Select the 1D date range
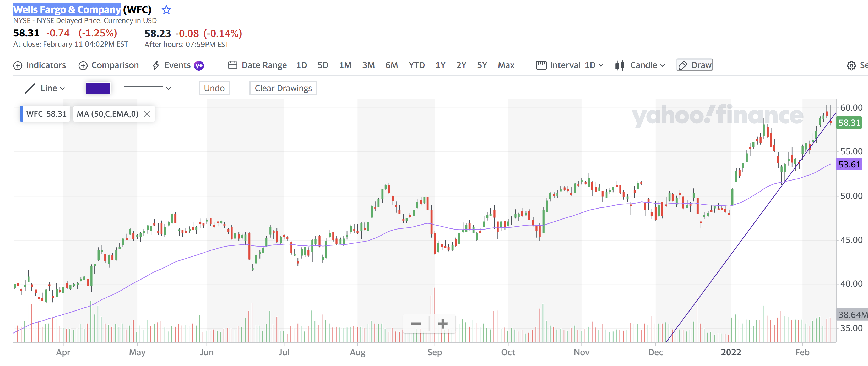The width and height of the screenshot is (868, 366). (301, 65)
